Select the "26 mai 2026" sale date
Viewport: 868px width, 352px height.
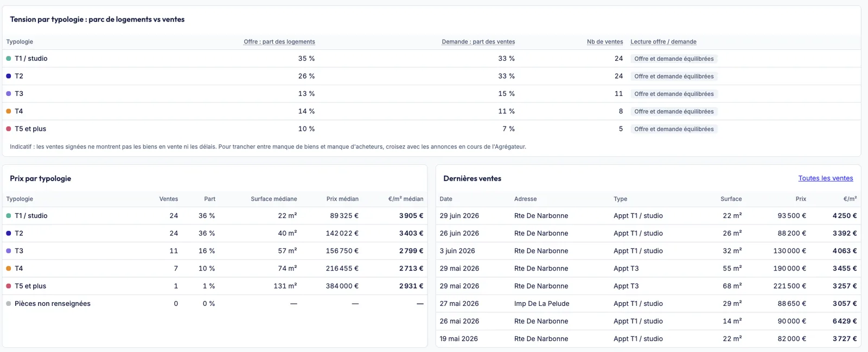pos(459,321)
